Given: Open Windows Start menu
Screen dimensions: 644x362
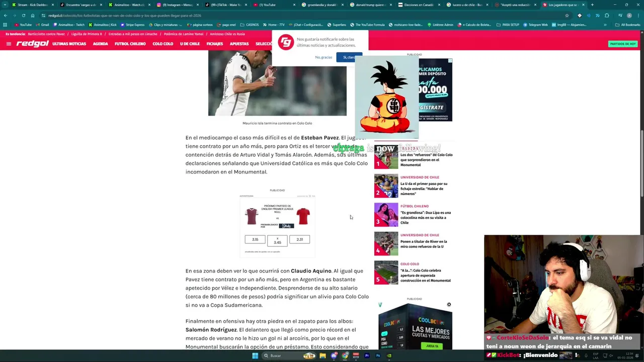Looking at the screenshot, I should coord(255,356).
